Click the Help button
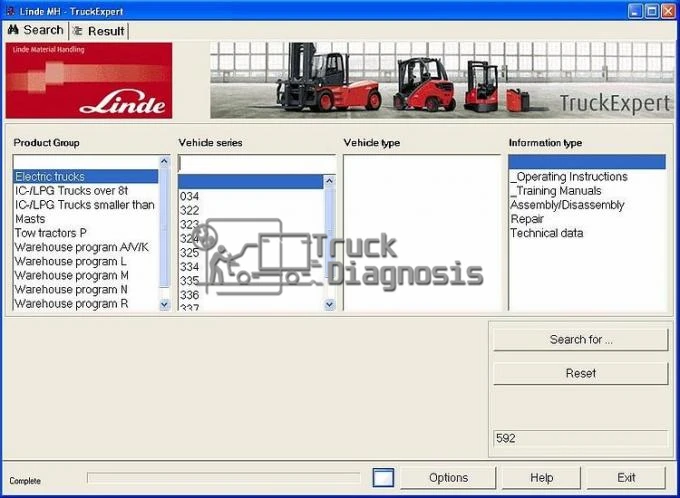This screenshot has height=498, width=680. pyautogui.click(x=541, y=478)
